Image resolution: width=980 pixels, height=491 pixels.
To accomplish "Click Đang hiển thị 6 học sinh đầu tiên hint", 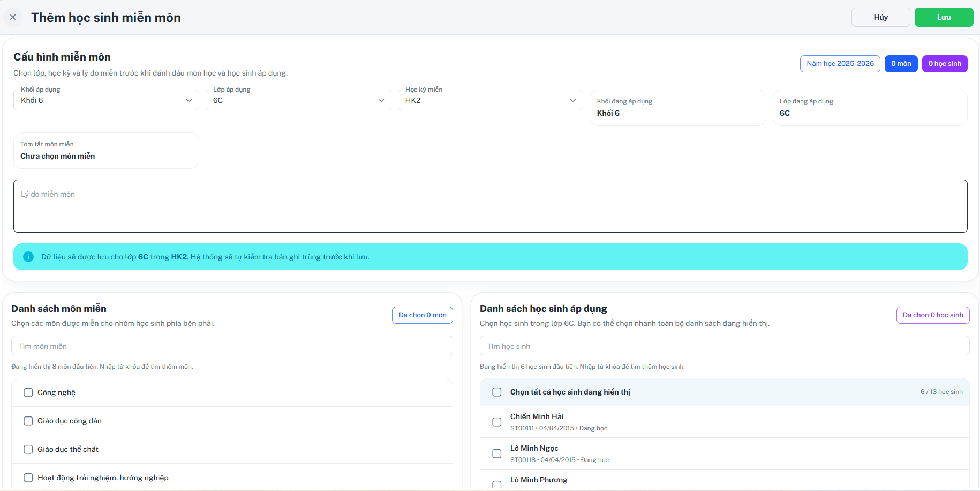I will click(582, 367).
